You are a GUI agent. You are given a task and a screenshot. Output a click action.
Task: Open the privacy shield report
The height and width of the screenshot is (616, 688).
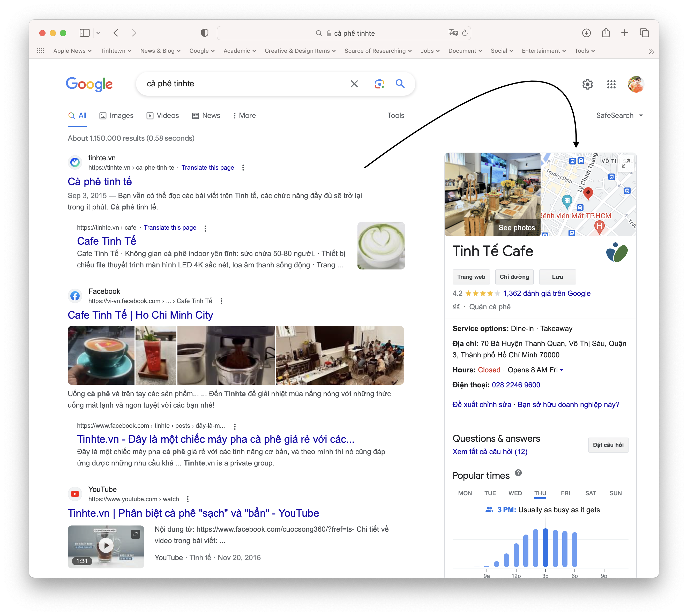click(205, 33)
